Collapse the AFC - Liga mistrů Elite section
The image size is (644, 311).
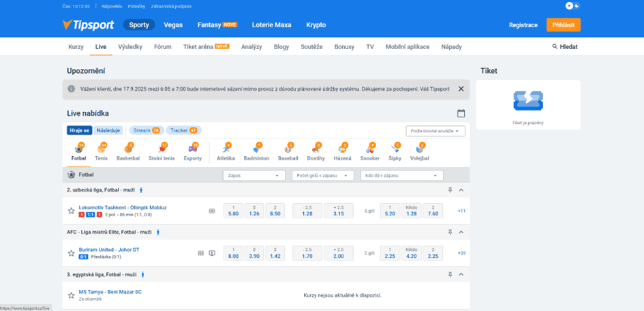(x=461, y=232)
